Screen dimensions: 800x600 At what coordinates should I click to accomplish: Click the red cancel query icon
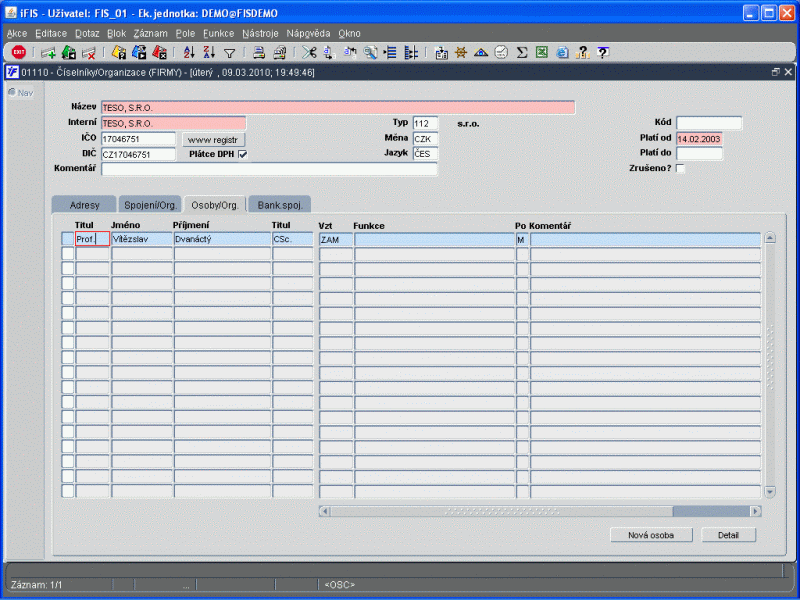coord(160,52)
